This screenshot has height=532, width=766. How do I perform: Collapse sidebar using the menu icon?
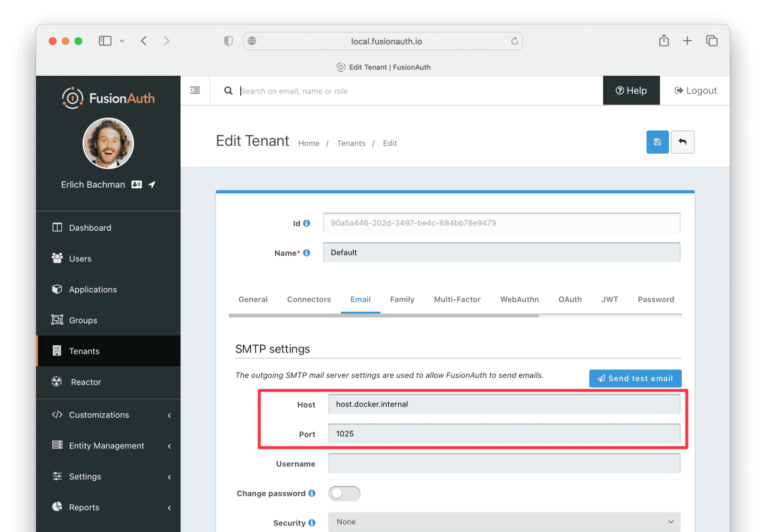(195, 91)
